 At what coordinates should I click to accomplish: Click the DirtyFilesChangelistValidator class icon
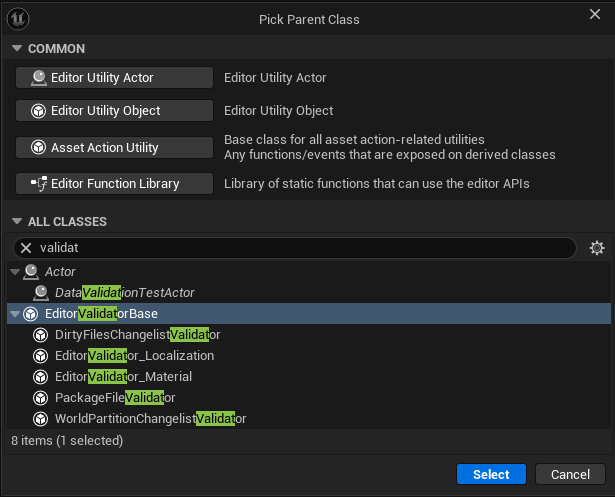[x=41, y=335]
